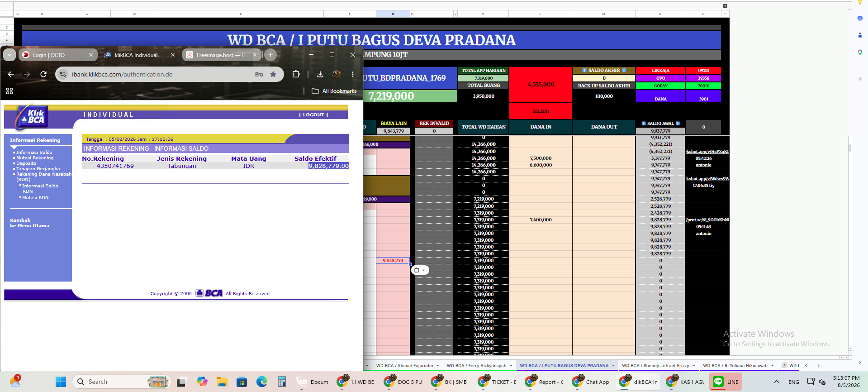Open the Windows Start menu
868x392 pixels.
61,382
